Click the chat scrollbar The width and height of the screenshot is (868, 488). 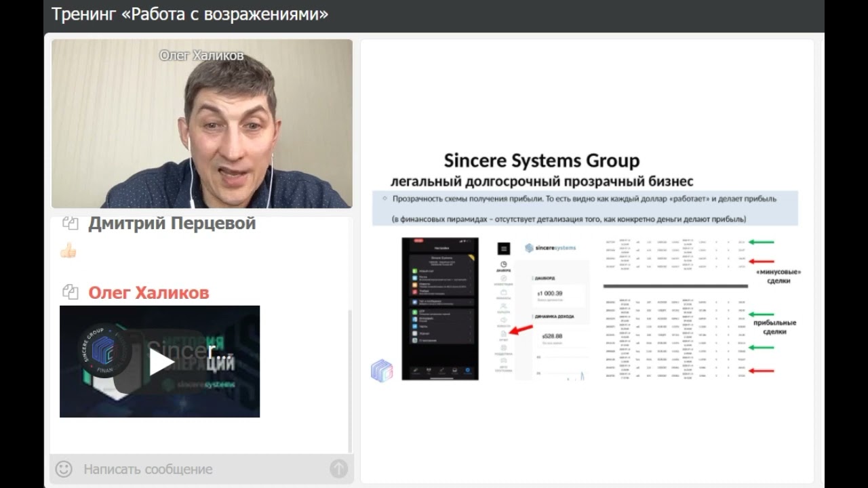tap(350, 381)
